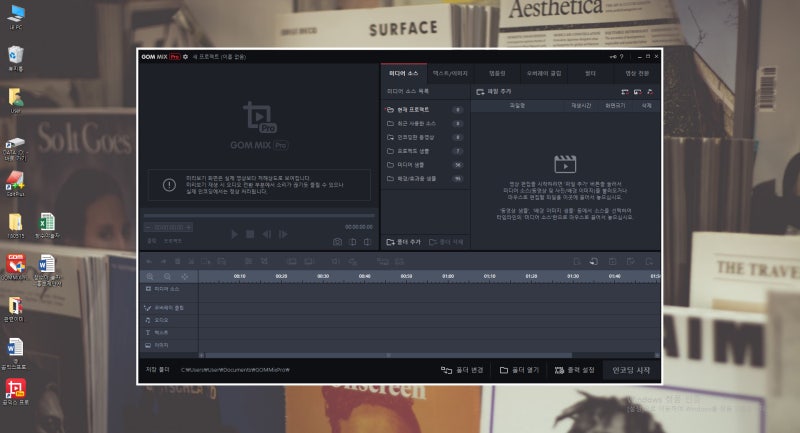The height and width of the screenshot is (433, 800).
Task: Zoom in the timeline
Action: [x=150, y=276]
